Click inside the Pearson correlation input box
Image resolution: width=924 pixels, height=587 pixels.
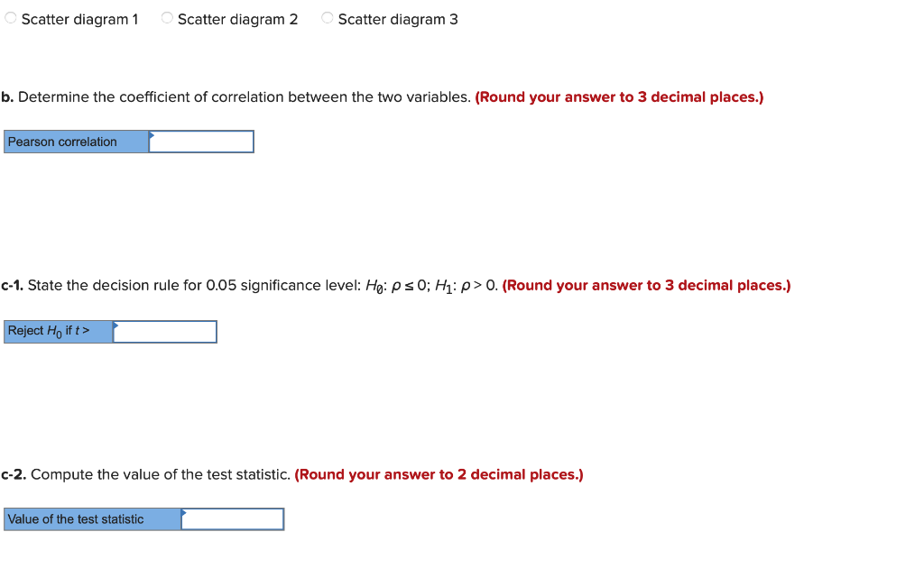pyautogui.click(x=203, y=142)
